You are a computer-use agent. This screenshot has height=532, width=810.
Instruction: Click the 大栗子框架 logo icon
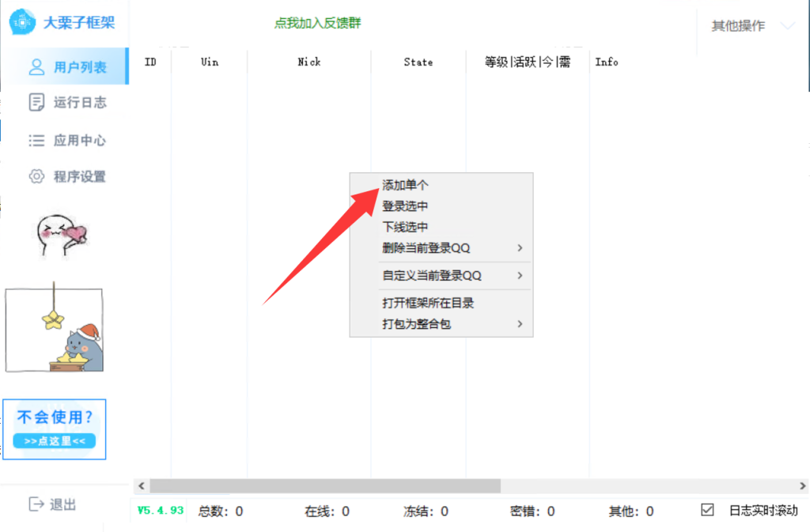tap(22, 22)
